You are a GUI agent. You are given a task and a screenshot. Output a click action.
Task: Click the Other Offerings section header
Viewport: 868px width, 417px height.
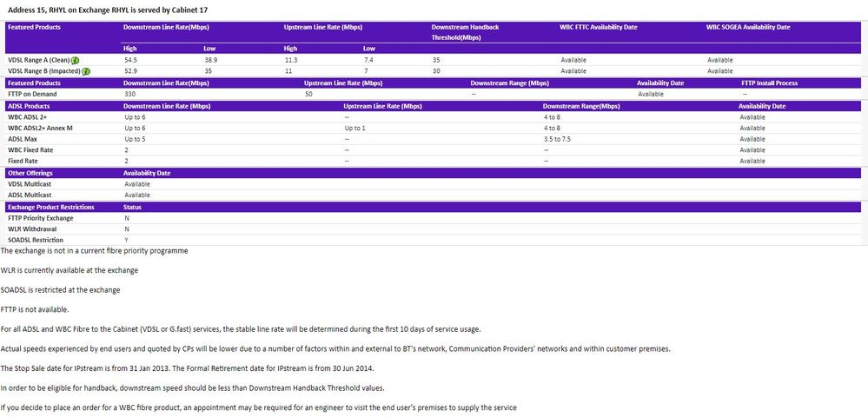click(30, 173)
